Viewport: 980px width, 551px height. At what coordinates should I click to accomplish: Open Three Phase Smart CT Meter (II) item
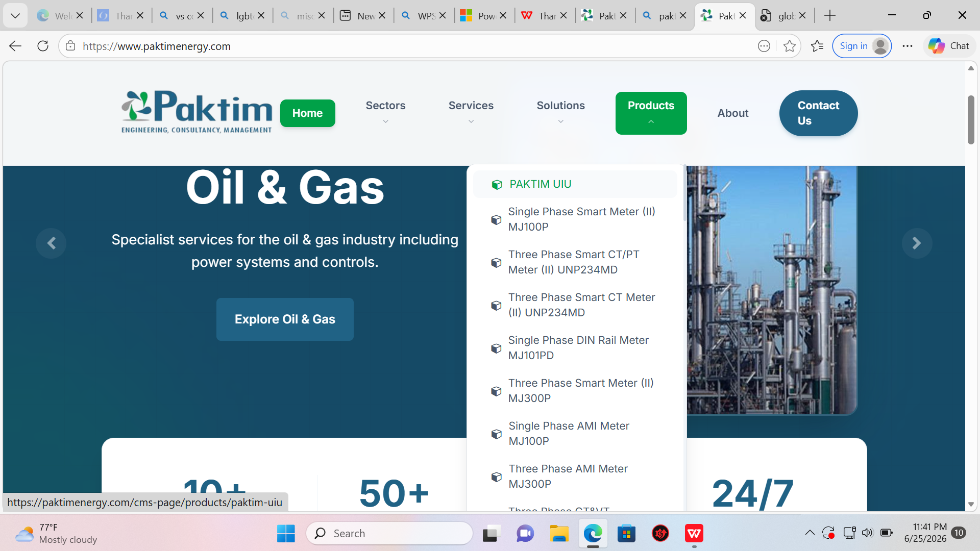(575, 305)
